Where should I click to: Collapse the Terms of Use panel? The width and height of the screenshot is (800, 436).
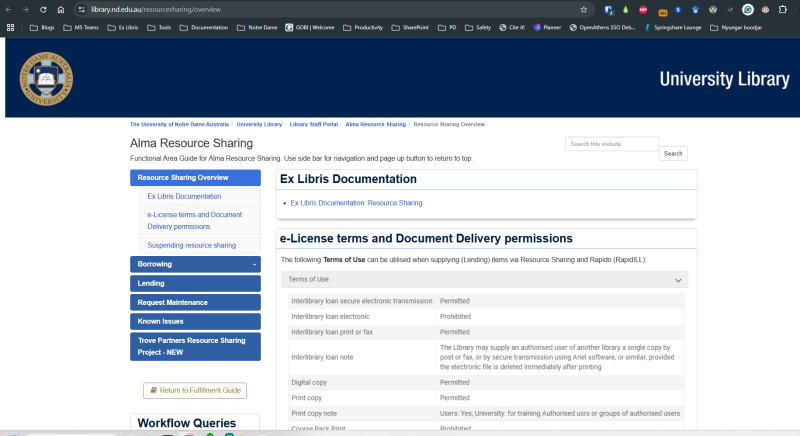[678, 280]
